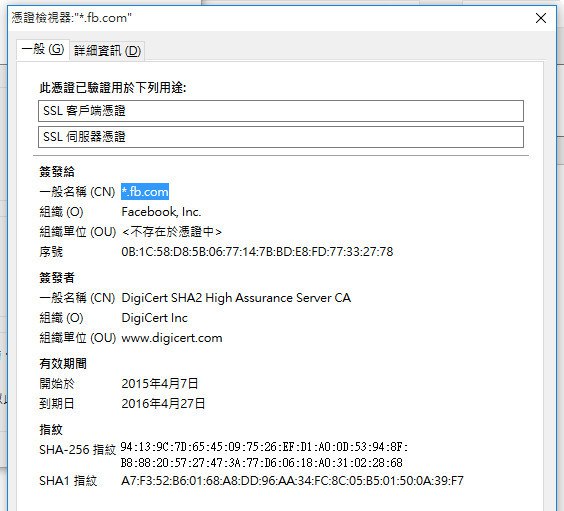The image size is (564, 511).
Task: Click the SHA1 fingerprint A7:F3:52... value
Action: point(292,481)
